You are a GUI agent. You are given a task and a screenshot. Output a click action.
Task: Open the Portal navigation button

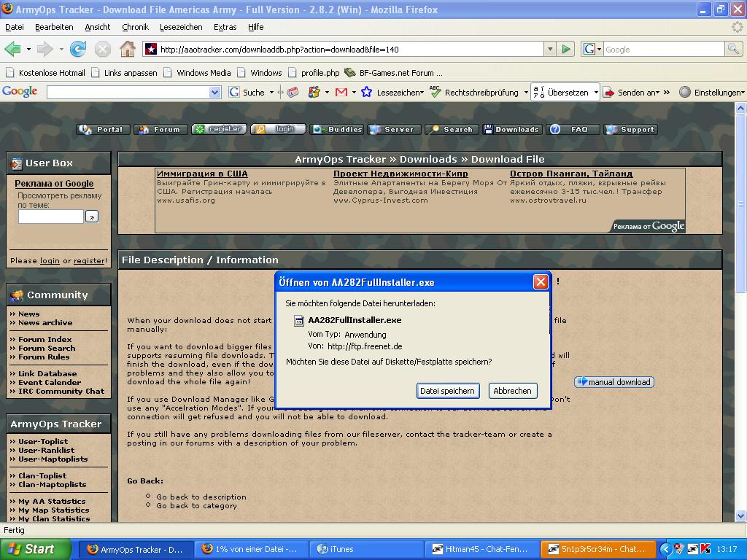[103, 130]
